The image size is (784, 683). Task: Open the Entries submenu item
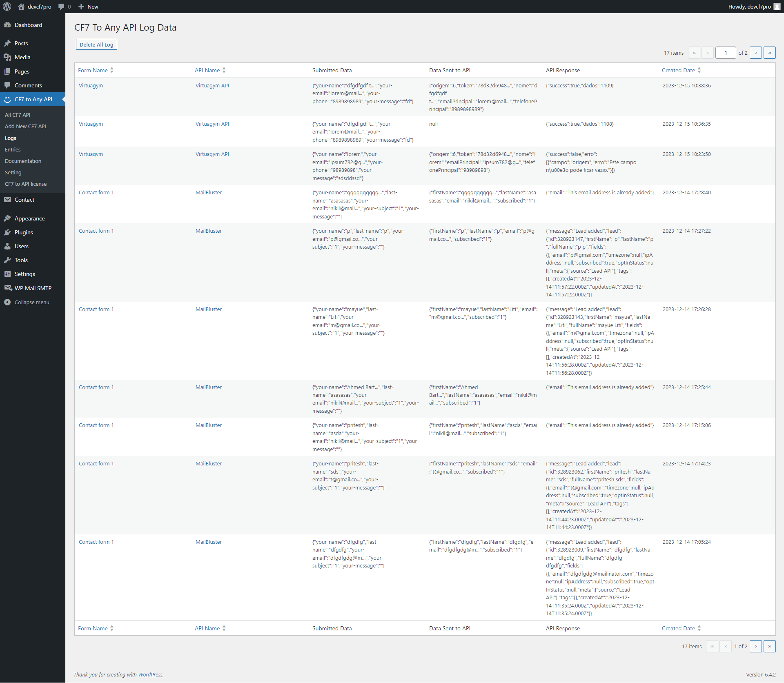tap(13, 149)
